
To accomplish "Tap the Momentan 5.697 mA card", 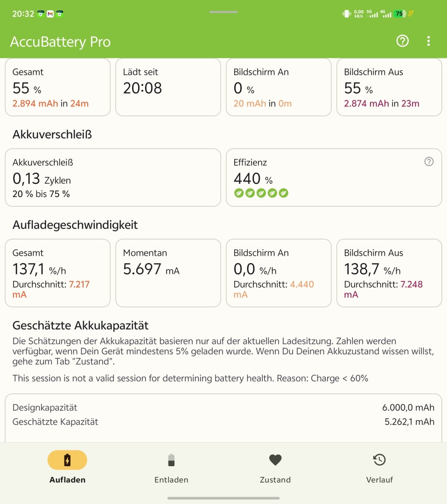I will pos(168,273).
